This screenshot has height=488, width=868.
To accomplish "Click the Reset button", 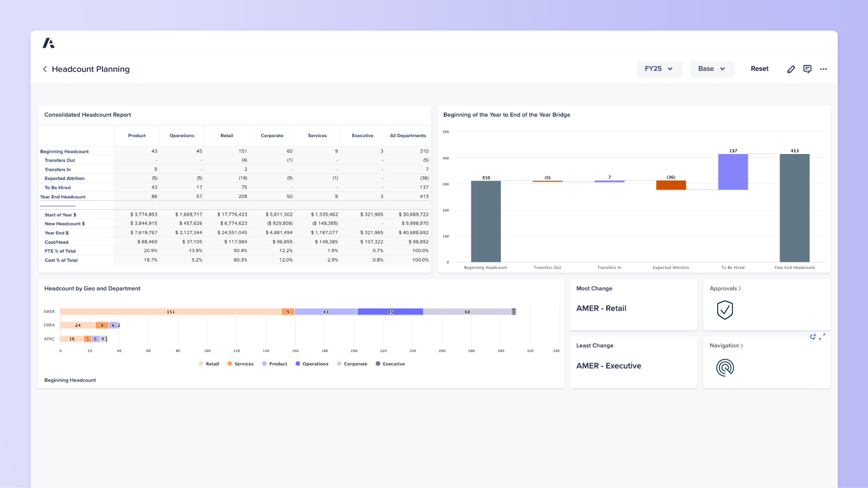I will pos(759,69).
